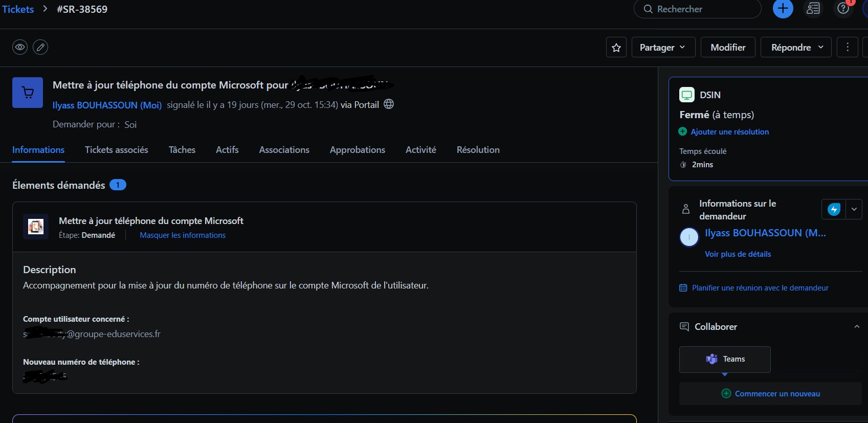Open the Résolution tab
868x423 pixels.
478,150
